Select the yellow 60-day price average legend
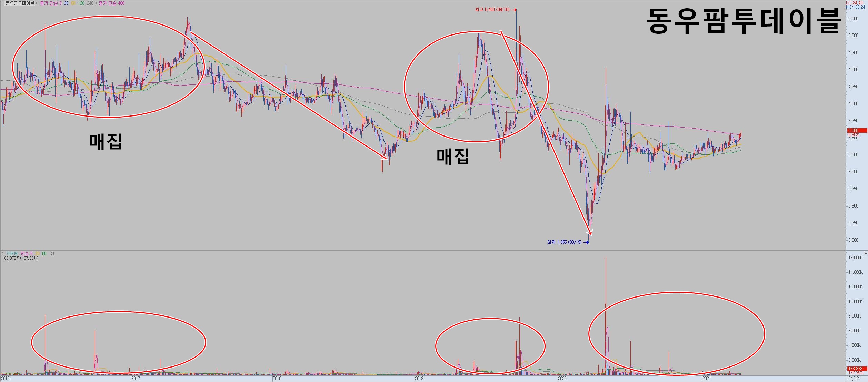This screenshot has width=868, height=382. click(73, 3)
